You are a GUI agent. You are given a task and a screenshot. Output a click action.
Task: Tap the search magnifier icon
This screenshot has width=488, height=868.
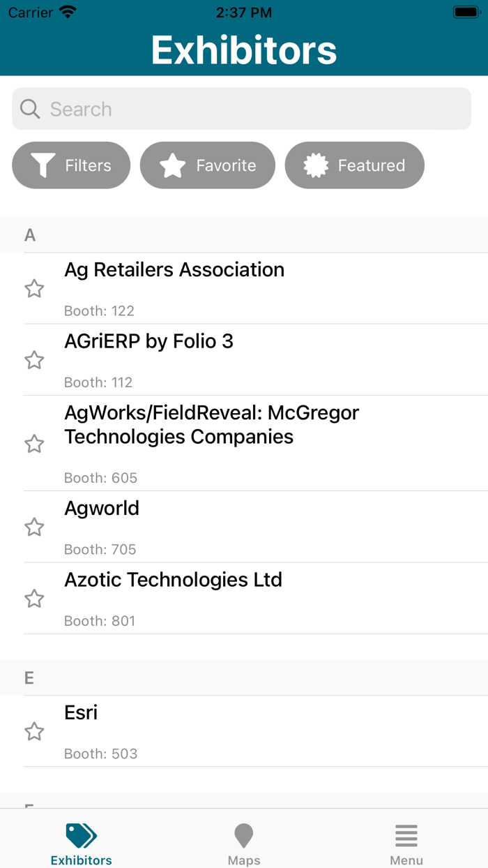[30, 109]
